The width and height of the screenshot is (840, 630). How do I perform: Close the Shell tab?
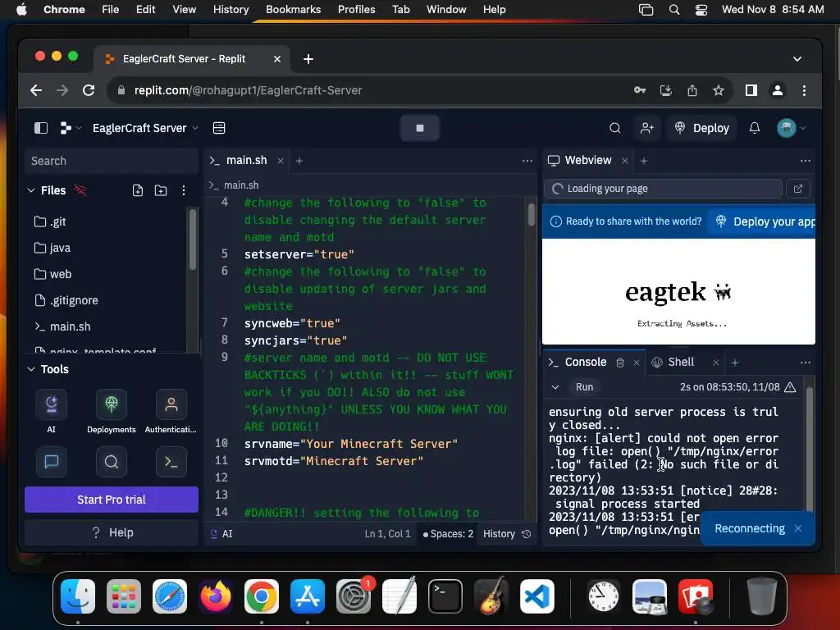pos(715,363)
